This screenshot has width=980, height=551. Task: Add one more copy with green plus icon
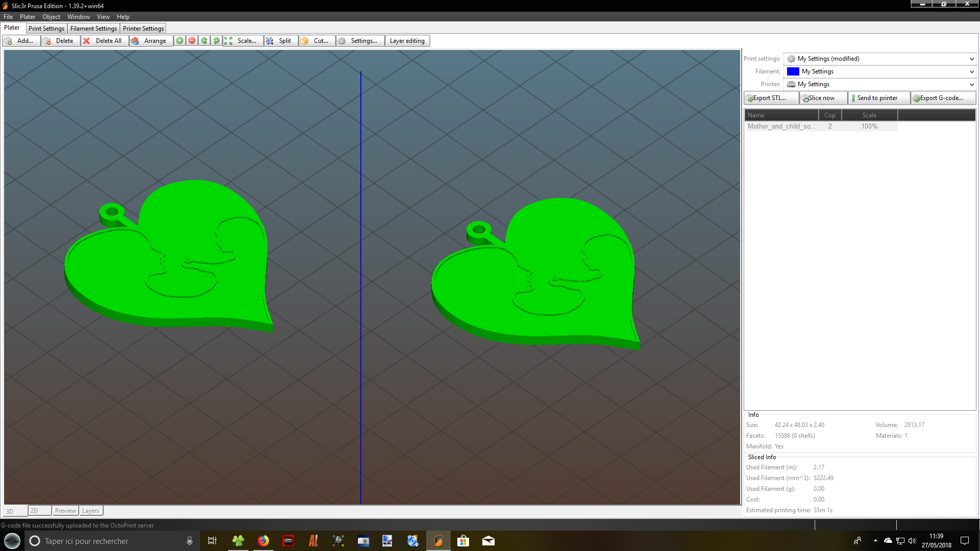tap(180, 41)
